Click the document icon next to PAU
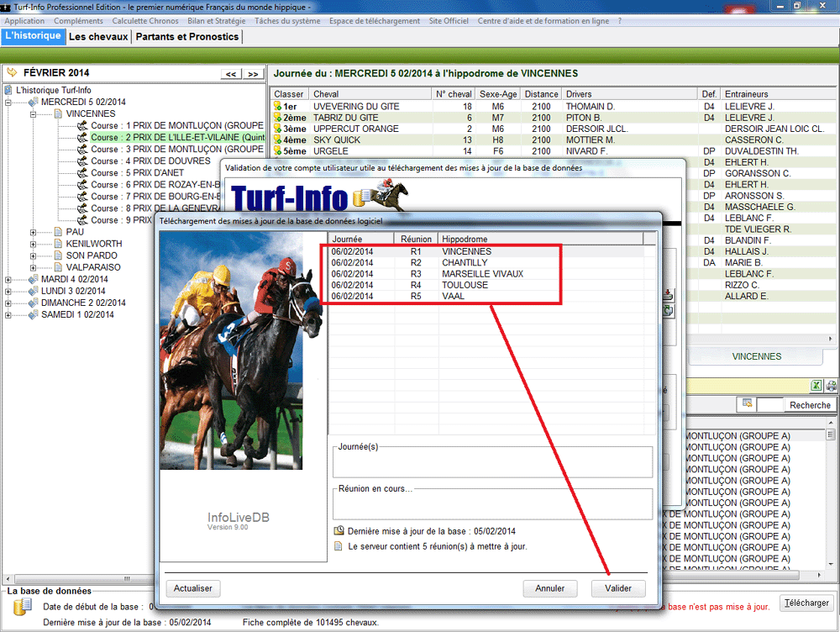Image resolution: width=840 pixels, height=632 pixels. 59,232
